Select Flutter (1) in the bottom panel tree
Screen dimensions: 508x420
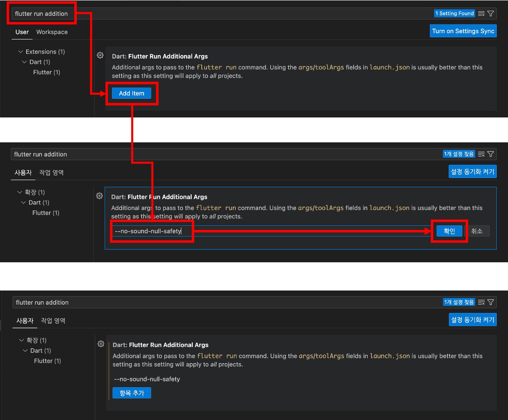pyautogui.click(x=47, y=361)
